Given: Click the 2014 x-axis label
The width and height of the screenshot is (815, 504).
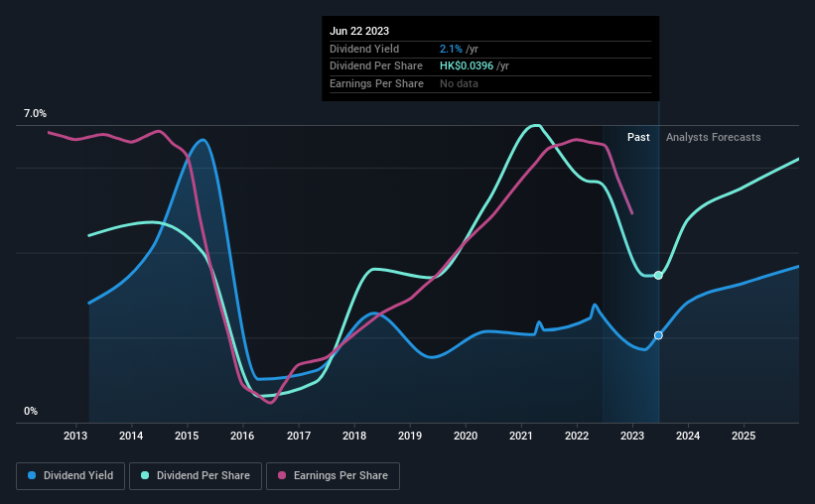Looking at the screenshot, I should 131,436.
